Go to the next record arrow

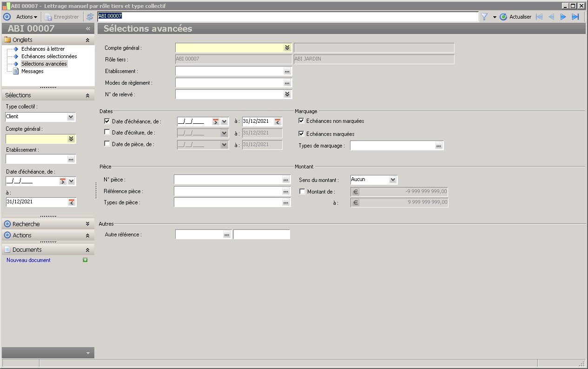(563, 17)
